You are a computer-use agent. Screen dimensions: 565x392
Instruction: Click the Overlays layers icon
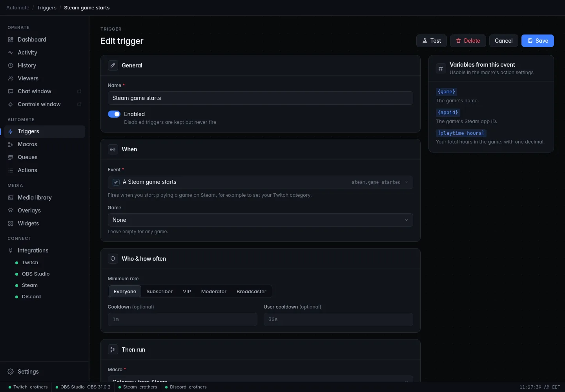tap(11, 211)
